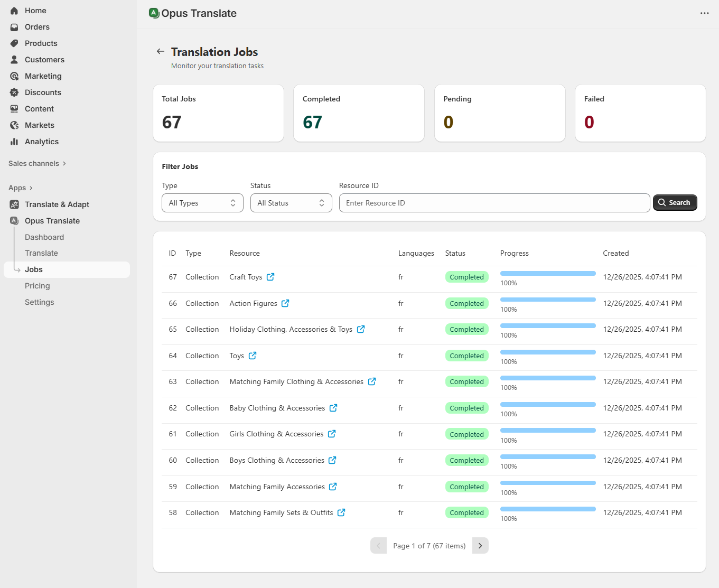Screen dimensions: 719x588
Task: Click the Opus Translate logo in header
Action: coord(154,13)
